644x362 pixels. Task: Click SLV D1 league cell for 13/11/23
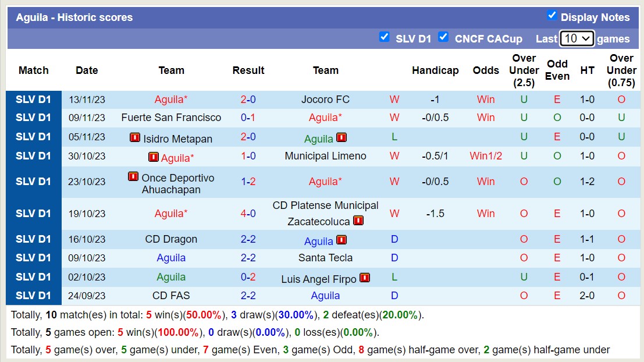34,100
